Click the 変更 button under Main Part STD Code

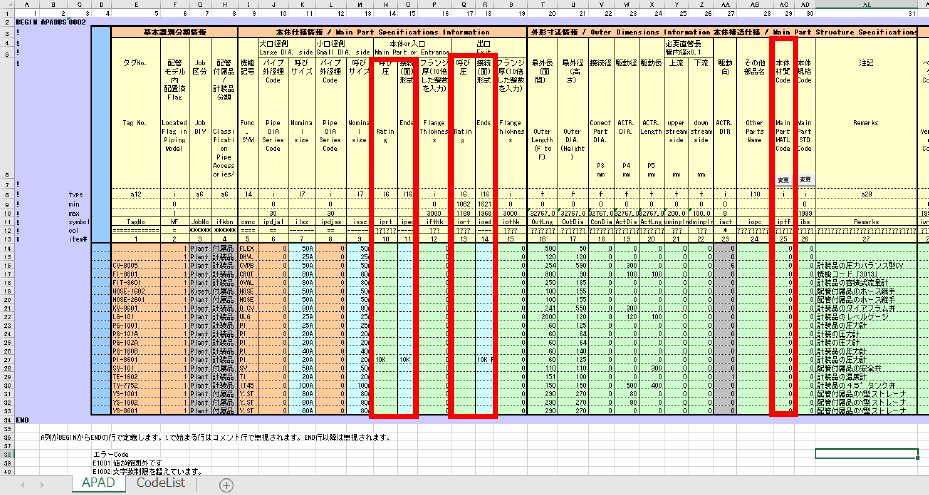click(x=805, y=180)
